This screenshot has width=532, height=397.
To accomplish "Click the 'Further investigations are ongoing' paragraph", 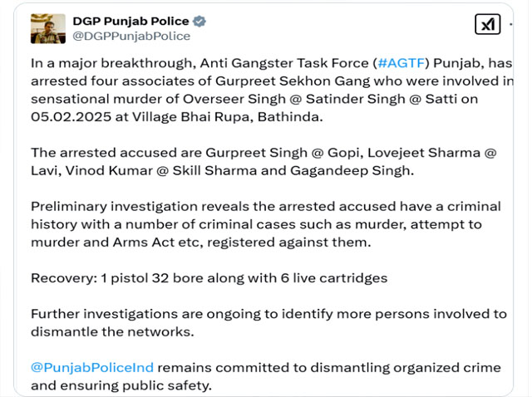I will pyautogui.click(x=268, y=323).
